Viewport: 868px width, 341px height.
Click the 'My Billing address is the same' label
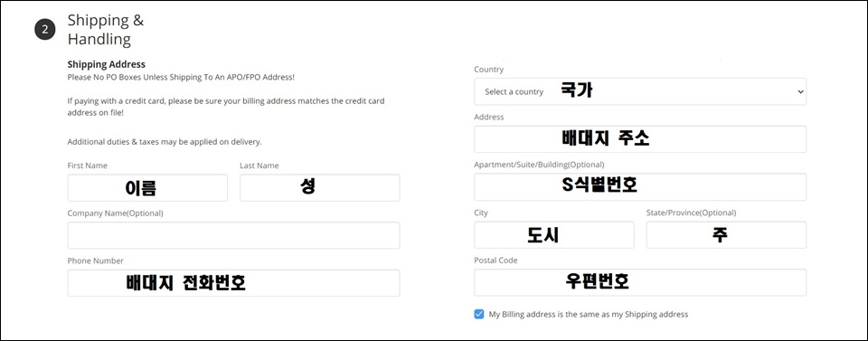[x=589, y=315]
